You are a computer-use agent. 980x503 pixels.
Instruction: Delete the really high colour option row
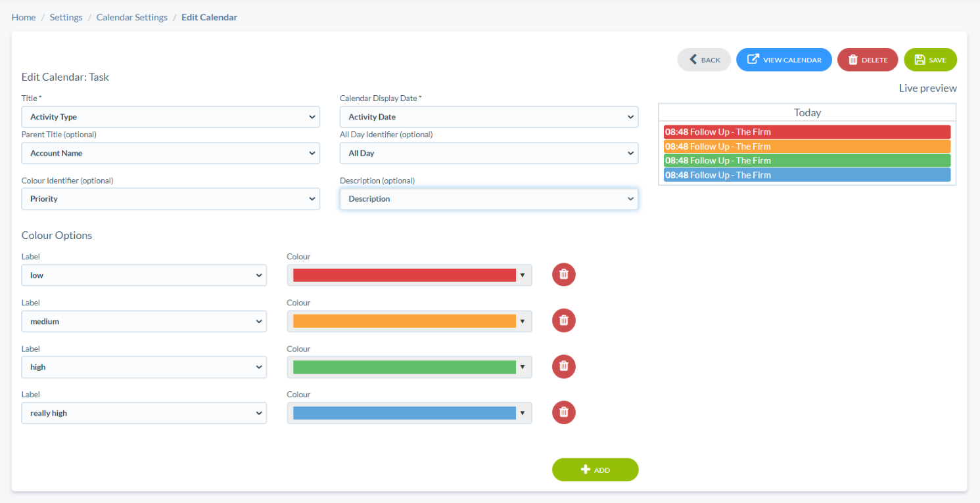pyautogui.click(x=563, y=412)
